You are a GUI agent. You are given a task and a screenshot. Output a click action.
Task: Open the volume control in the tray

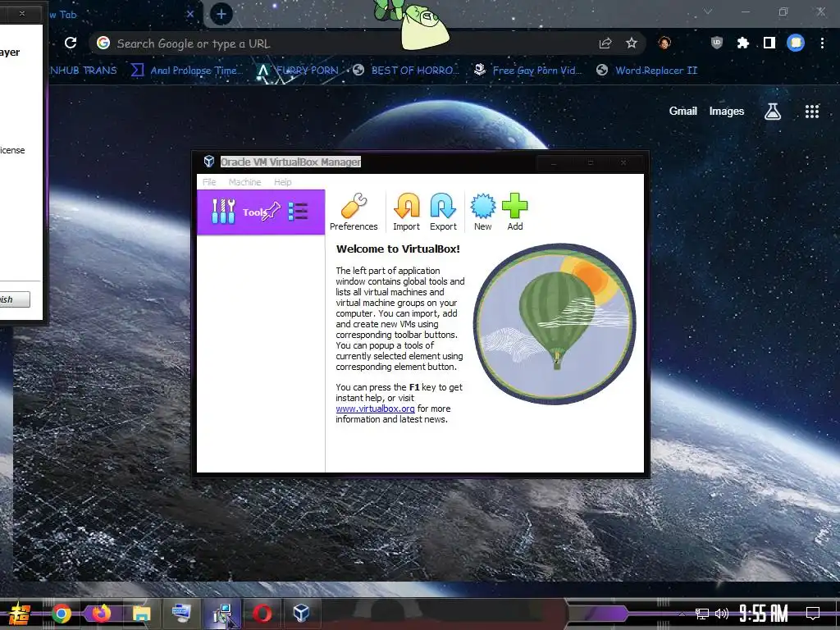(722, 614)
